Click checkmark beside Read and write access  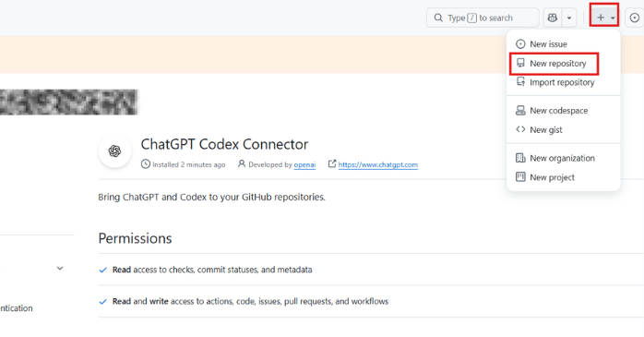102,302
